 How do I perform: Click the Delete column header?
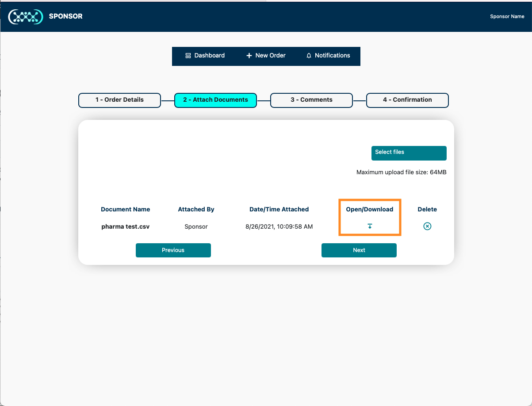pyautogui.click(x=427, y=210)
